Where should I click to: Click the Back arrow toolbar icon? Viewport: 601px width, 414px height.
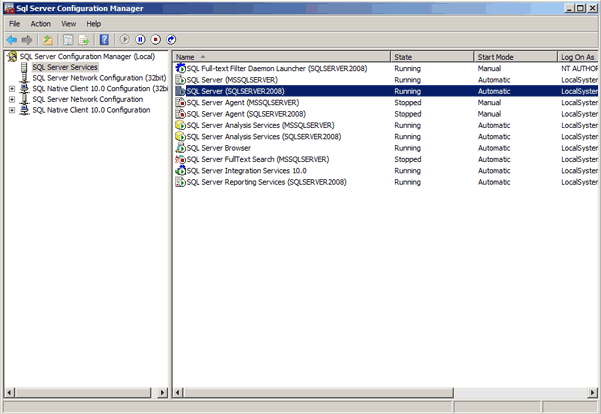(x=11, y=39)
